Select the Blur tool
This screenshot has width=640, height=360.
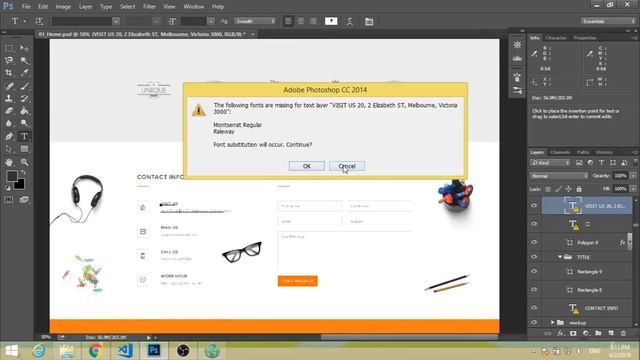(x=9, y=123)
